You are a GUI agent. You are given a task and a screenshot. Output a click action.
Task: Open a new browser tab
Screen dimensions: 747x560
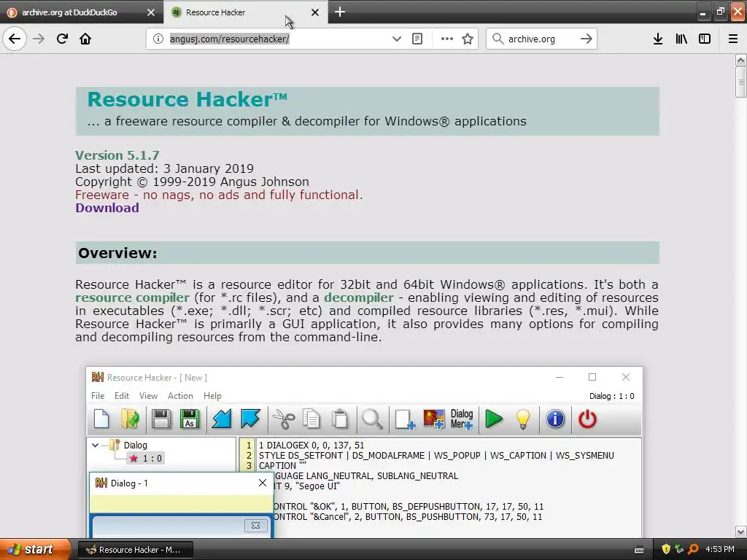[340, 12]
